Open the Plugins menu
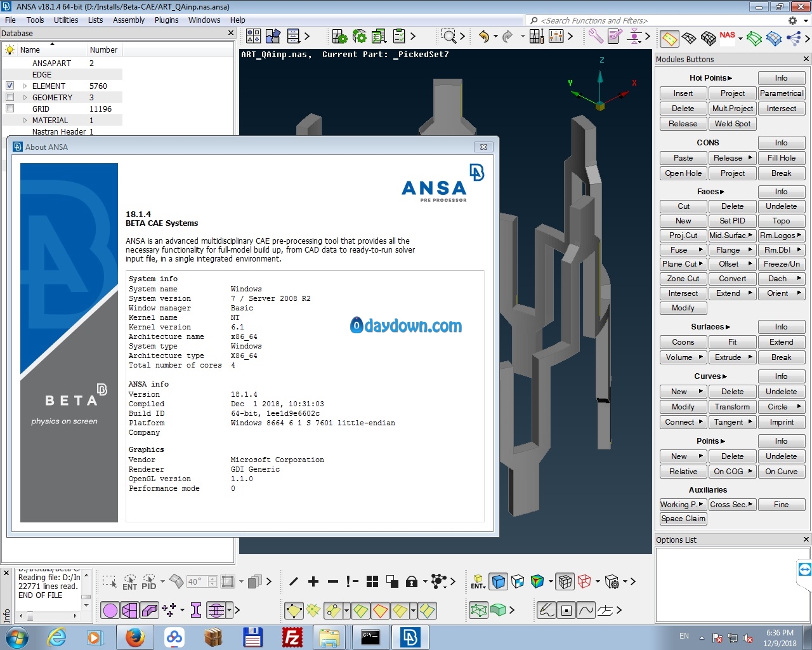The height and width of the screenshot is (650, 812). pos(167,20)
